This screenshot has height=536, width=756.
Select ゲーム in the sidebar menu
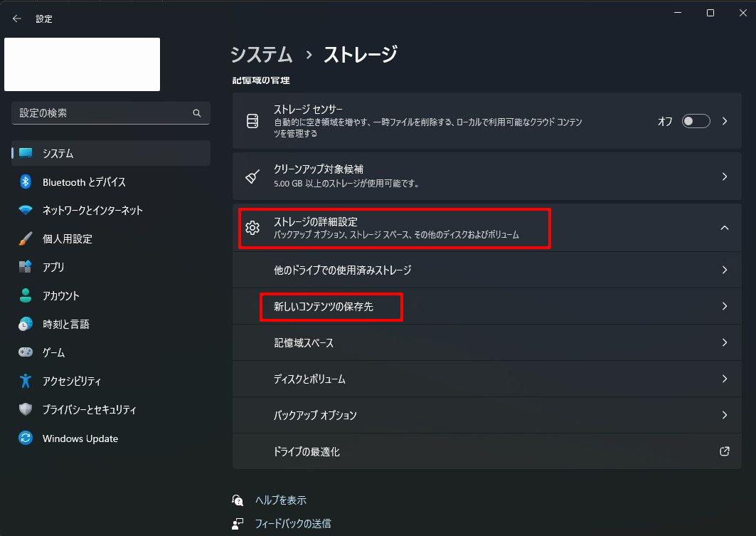pyautogui.click(x=53, y=353)
